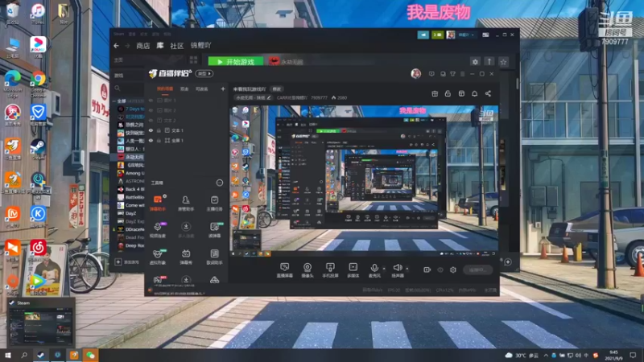644x362 pixels.
Task: Open the Steam menu in menu bar
Action: [119, 34]
